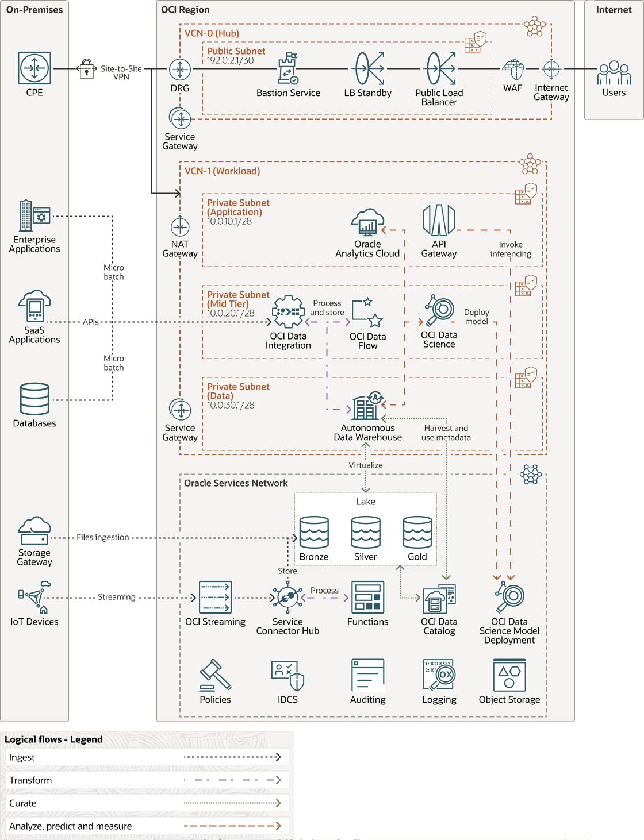
Task: Click the Logging icon
Action: pos(439,675)
